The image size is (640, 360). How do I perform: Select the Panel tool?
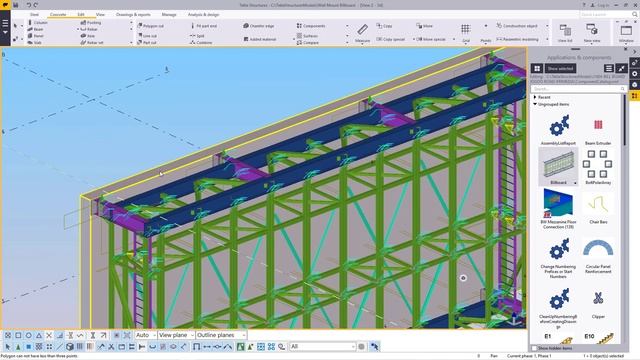(36, 36)
